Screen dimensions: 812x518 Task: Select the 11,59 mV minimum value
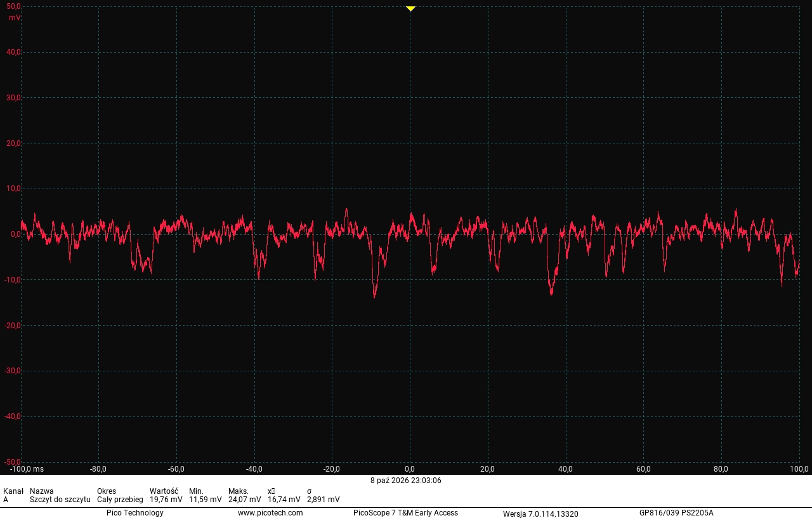(206, 500)
